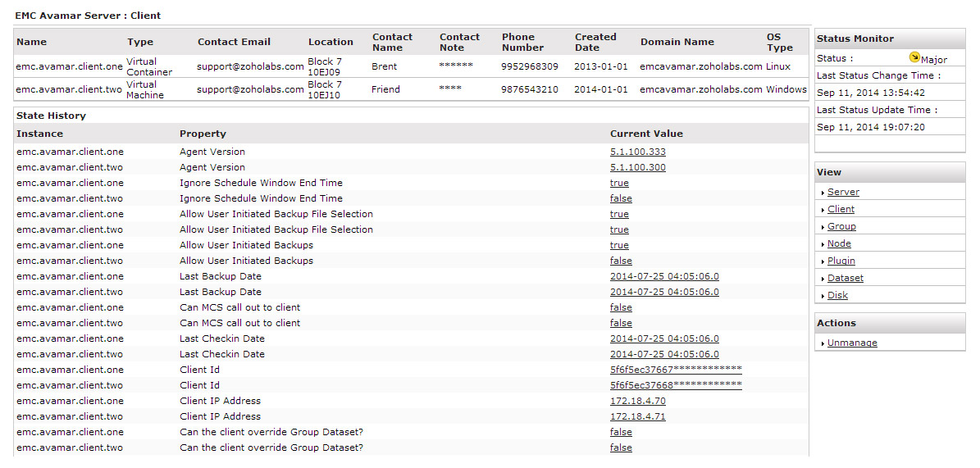
Task: Open the Client view link
Action: (x=841, y=209)
